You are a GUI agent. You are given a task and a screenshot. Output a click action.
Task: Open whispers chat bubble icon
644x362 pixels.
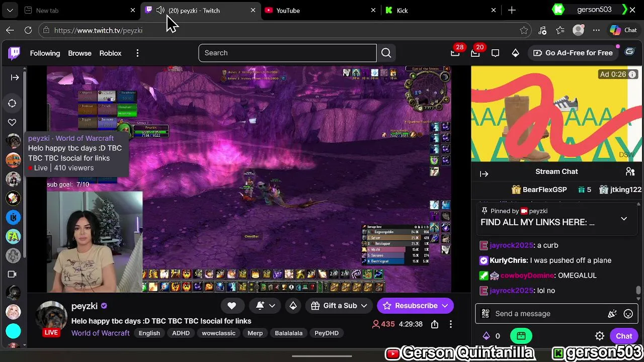click(x=495, y=53)
